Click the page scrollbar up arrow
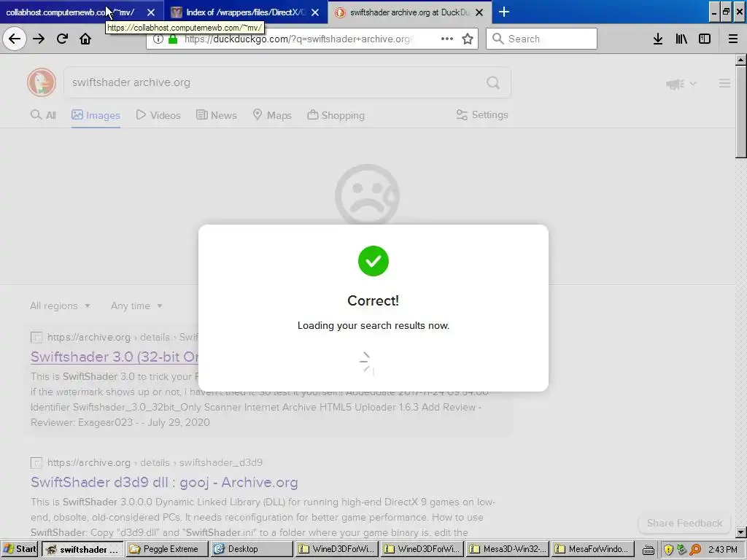This screenshot has height=560, width=747. 741,60
